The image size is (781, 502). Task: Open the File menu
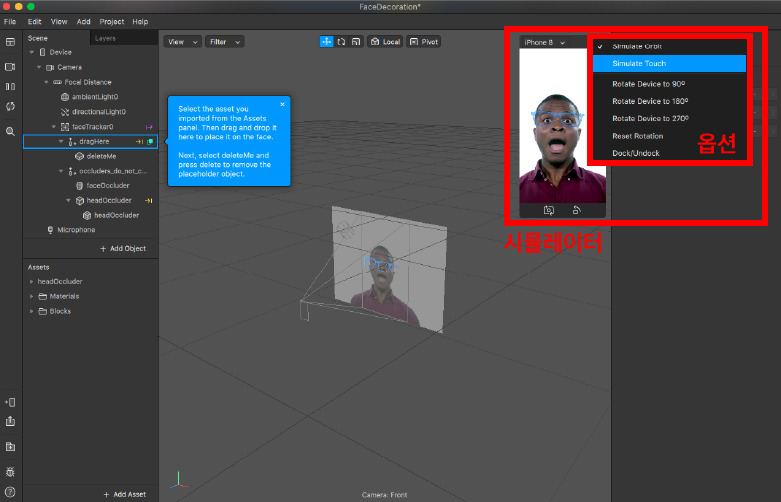(x=10, y=22)
